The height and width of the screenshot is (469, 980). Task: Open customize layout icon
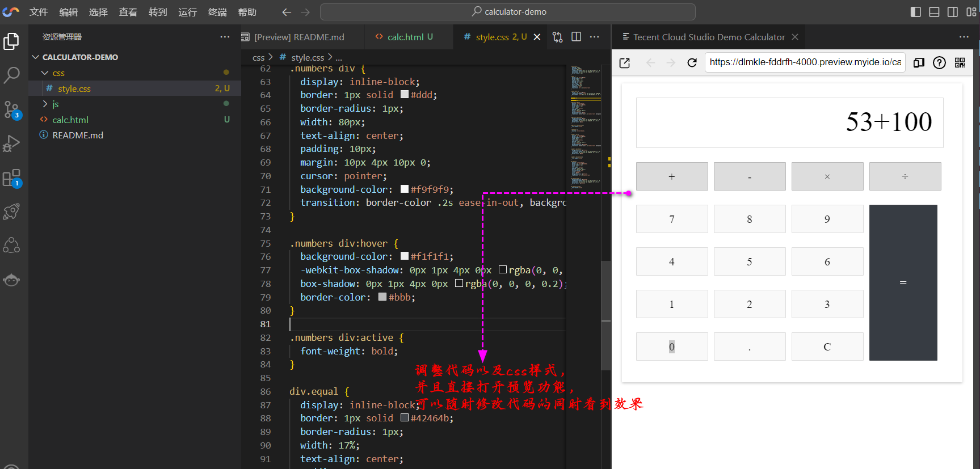pyautogui.click(x=971, y=12)
